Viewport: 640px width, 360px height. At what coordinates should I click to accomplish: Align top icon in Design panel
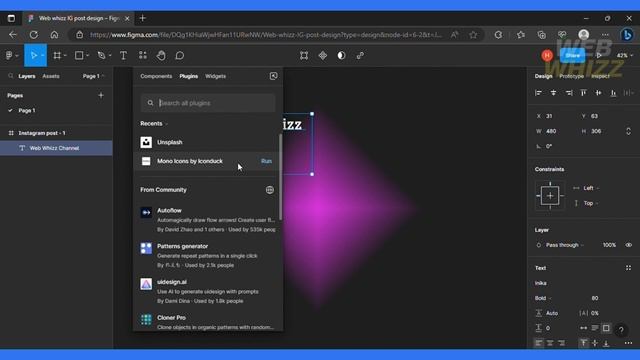(584, 93)
